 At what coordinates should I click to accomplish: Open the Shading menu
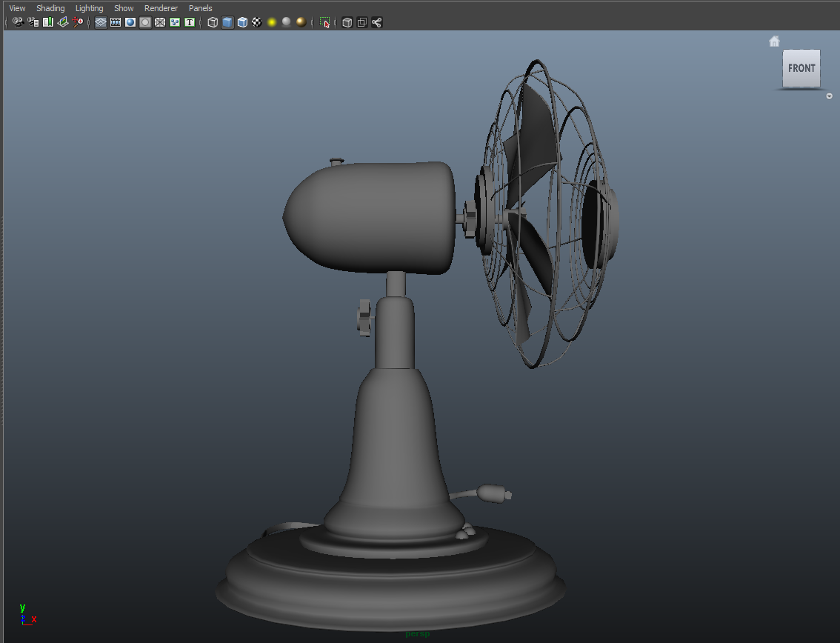[50, 7]
